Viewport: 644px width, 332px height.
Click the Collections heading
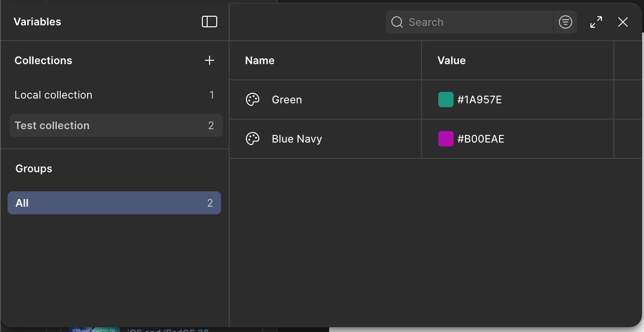click(x=43, y=60)
